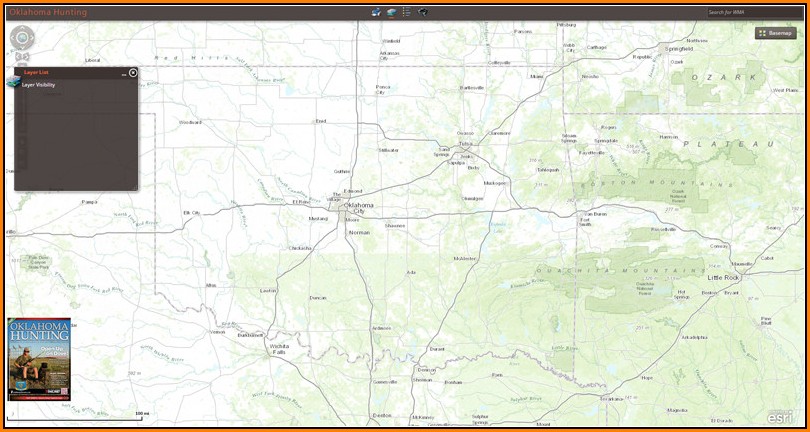Screen dimensions: 810x432
Task: Click the 100 mi scale bar
Action: [x=74, y=417]
